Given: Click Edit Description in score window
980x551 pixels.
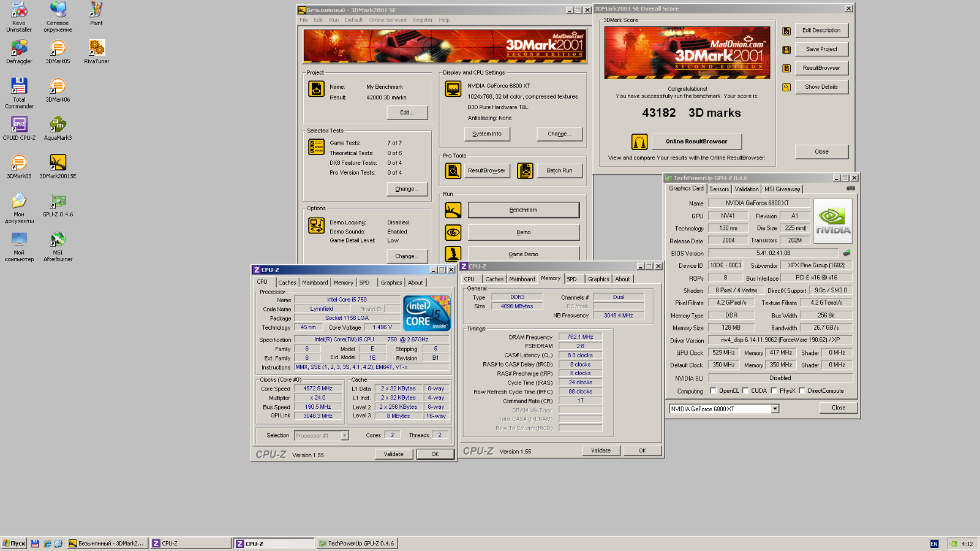Looking at the screenshot, I should 821,30.
